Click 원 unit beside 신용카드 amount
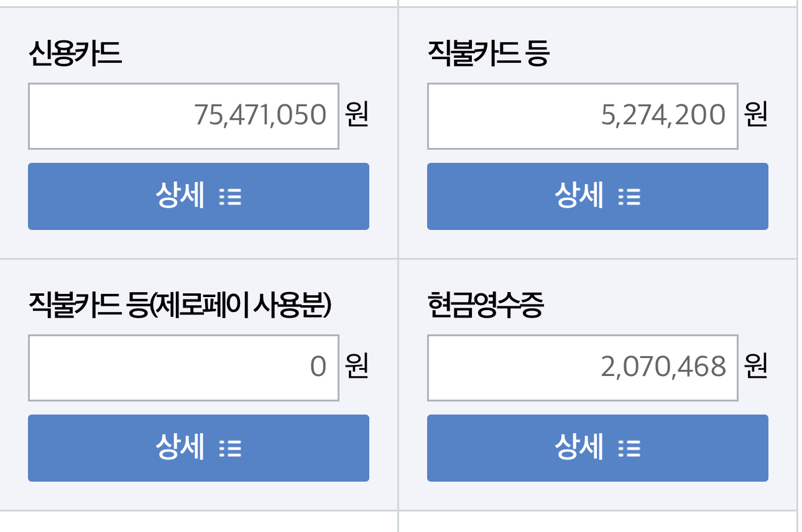The image size is (802, 532). point(357,116)
